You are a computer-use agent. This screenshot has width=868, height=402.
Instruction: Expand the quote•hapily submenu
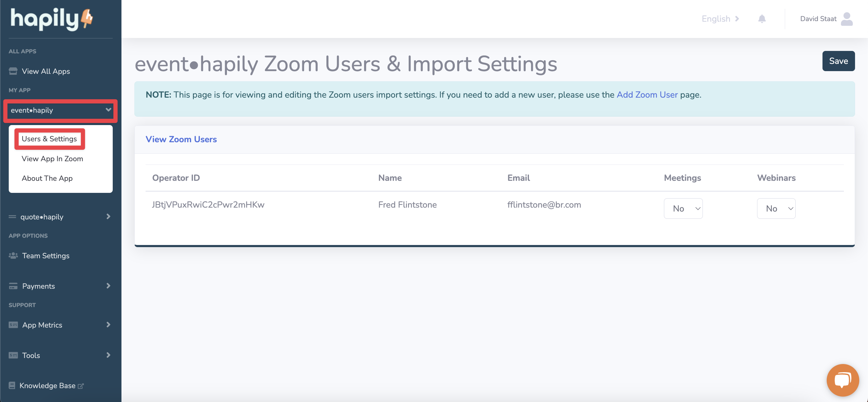[108, 217]
